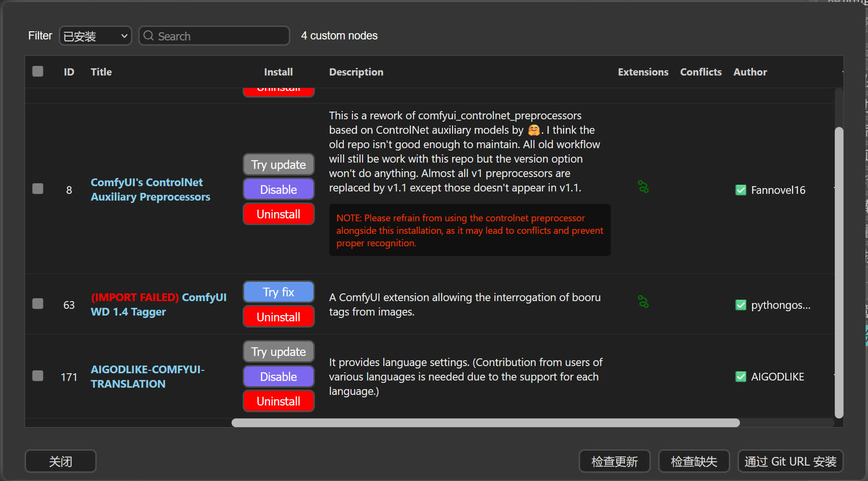This screenshot has height=481, width=868.
Task: Click the verified badge next to AIGODLIKE
Action: coord(740,377)
